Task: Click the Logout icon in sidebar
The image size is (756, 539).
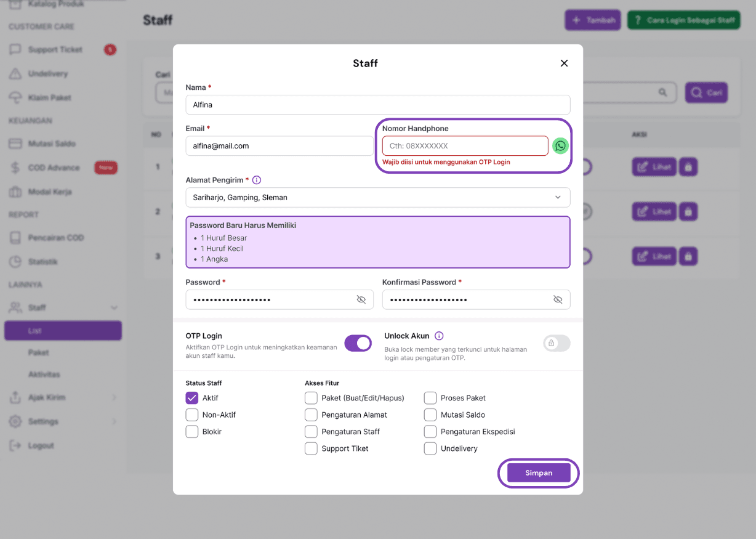Action: (15, 445)
